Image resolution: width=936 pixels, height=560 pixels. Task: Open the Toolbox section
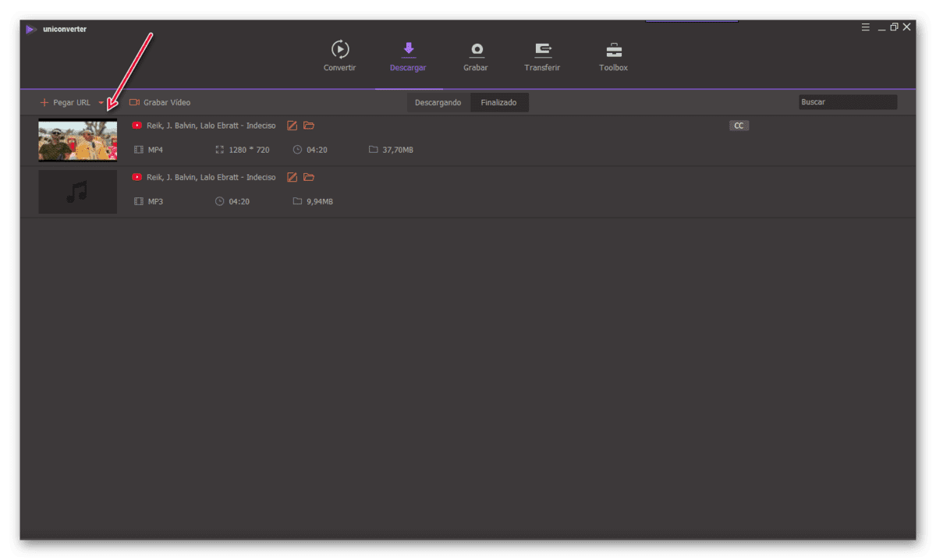pyautogui.click(x=613, y=56)
